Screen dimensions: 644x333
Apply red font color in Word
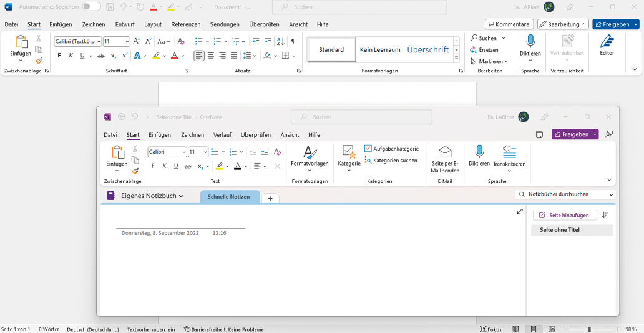click(x=175, y=56)
